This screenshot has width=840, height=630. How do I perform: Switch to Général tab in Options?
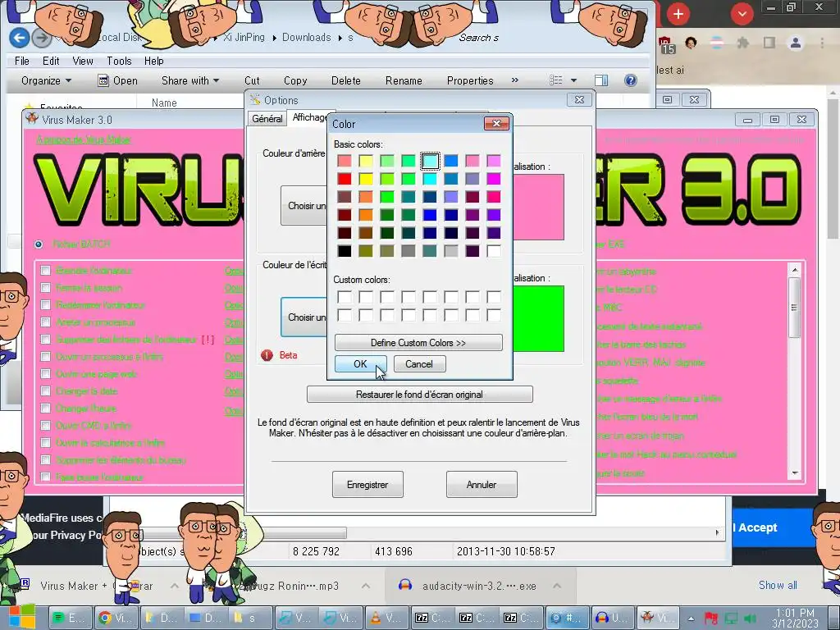[267, 118]
